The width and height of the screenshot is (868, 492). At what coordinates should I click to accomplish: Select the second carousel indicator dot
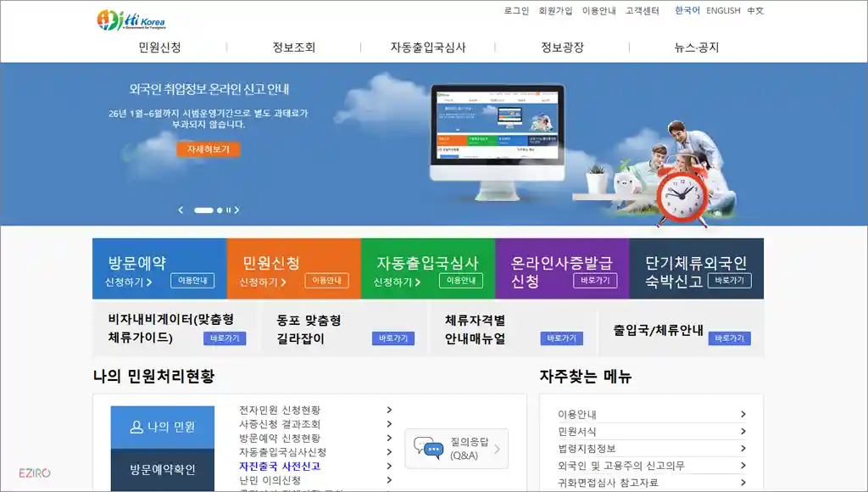pos(220,210)
